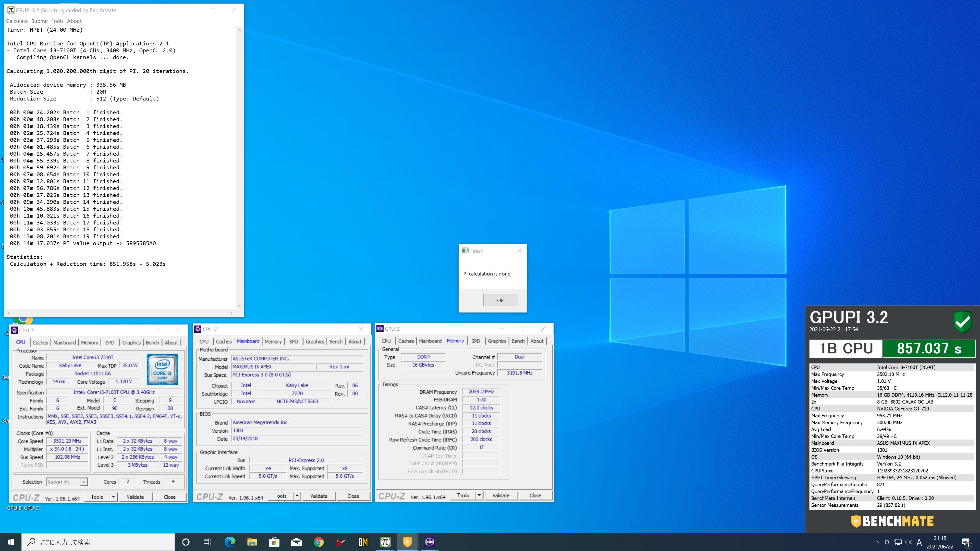Open GPUPI Submit menu
This screenshot has width=980, height=551.
40,21
